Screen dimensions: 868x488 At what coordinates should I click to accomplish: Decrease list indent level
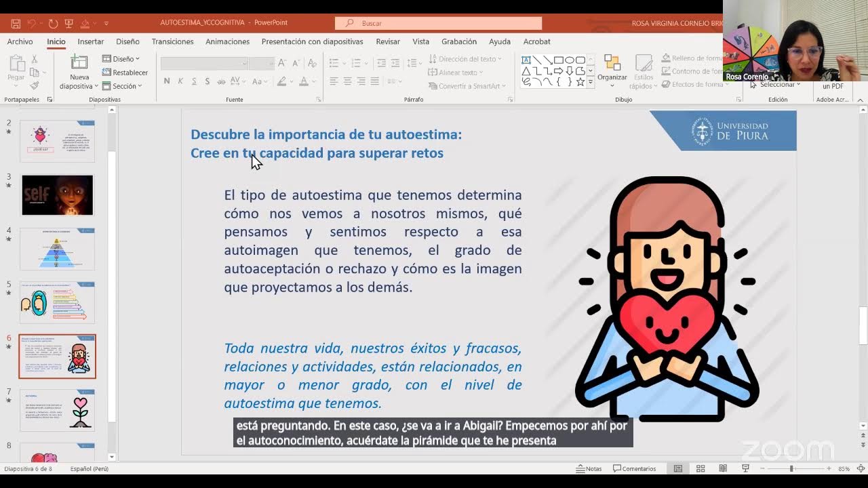click(382, 63)
